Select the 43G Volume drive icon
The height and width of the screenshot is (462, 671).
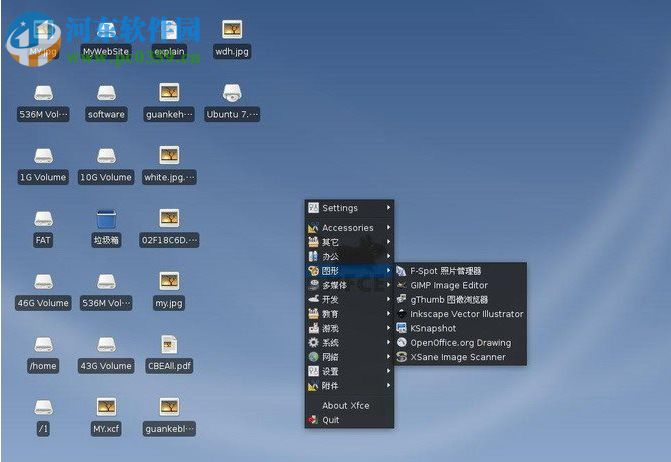pos(106,344)
